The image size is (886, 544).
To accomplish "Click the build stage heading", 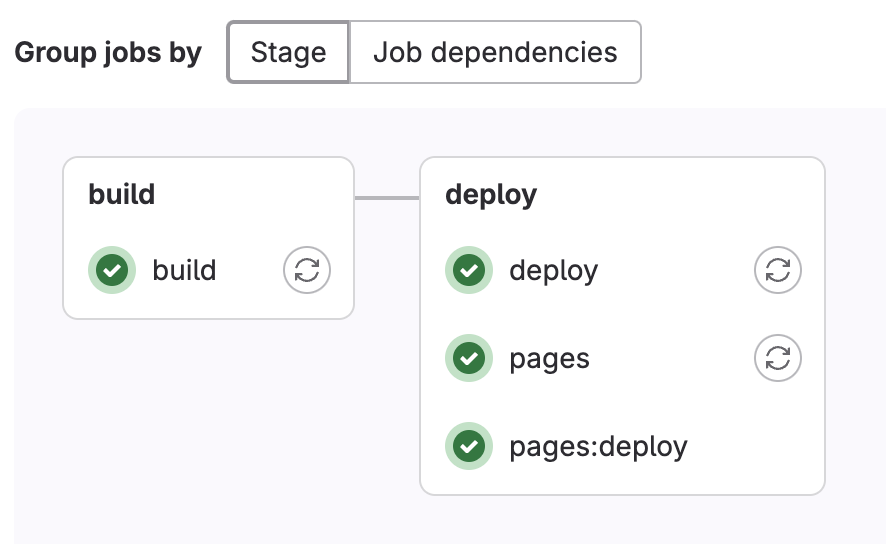I will coord(122,194).
